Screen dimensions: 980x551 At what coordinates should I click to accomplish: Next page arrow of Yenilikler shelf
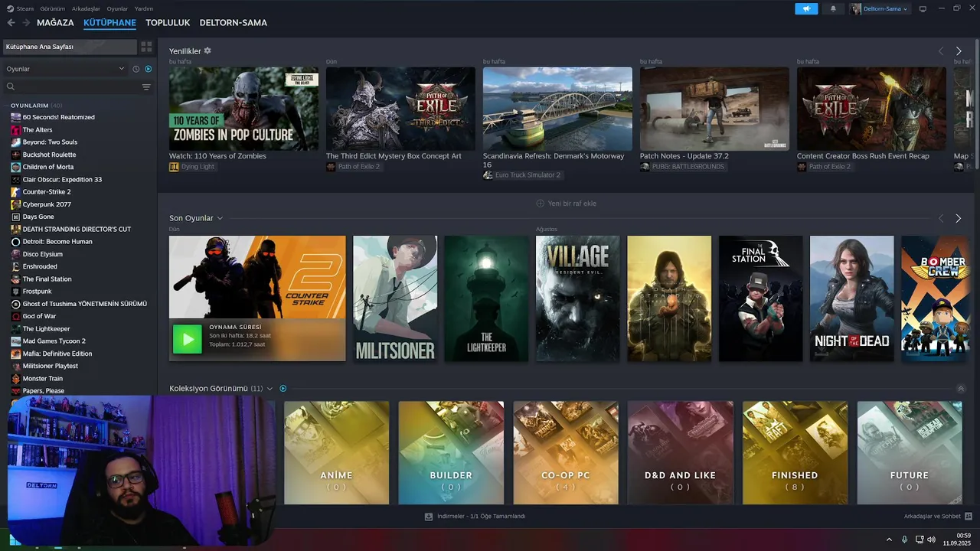point(958,51)
